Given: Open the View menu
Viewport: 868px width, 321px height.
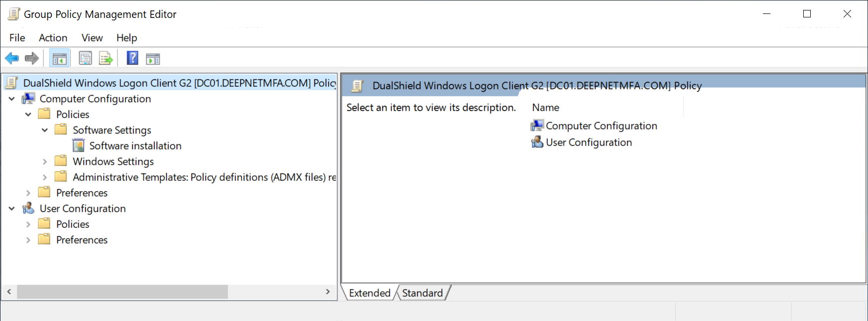Looking at the screenshot, I should [92, 38].
